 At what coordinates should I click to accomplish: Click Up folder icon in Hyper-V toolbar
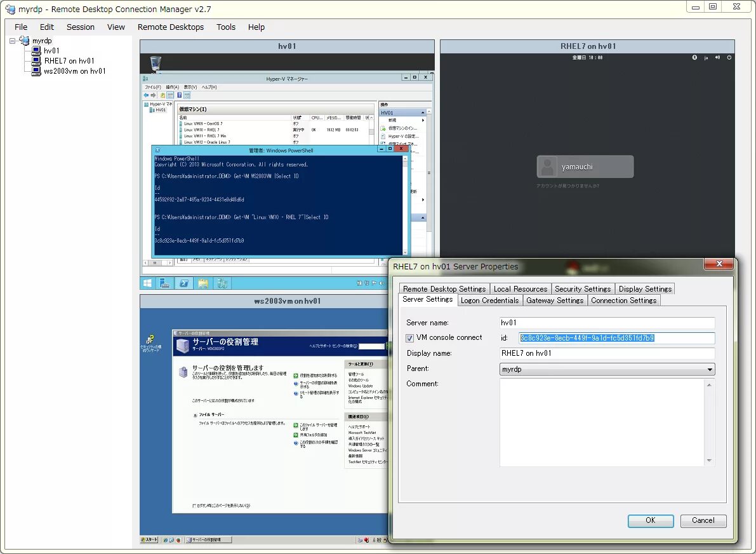[x=163, y=95]
